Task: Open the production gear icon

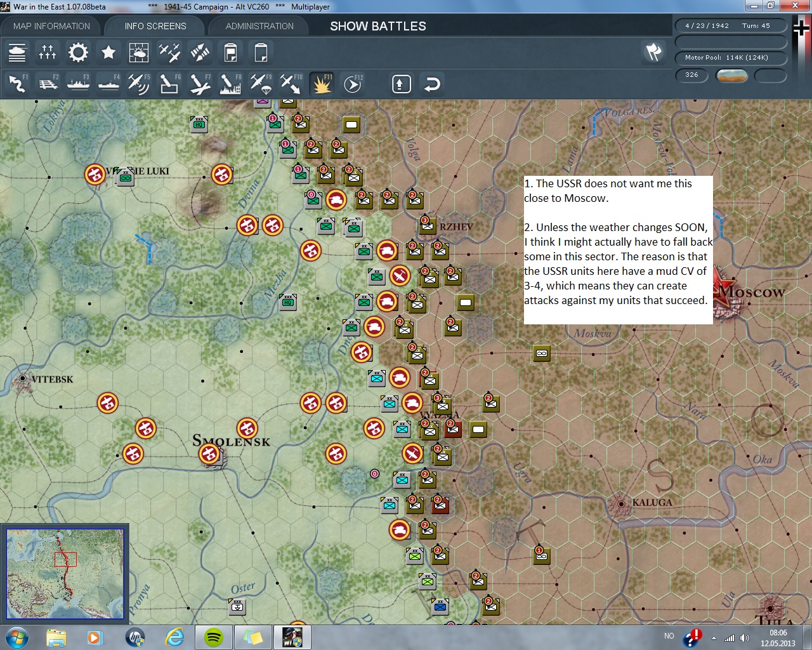Action: tap(78, 52)
